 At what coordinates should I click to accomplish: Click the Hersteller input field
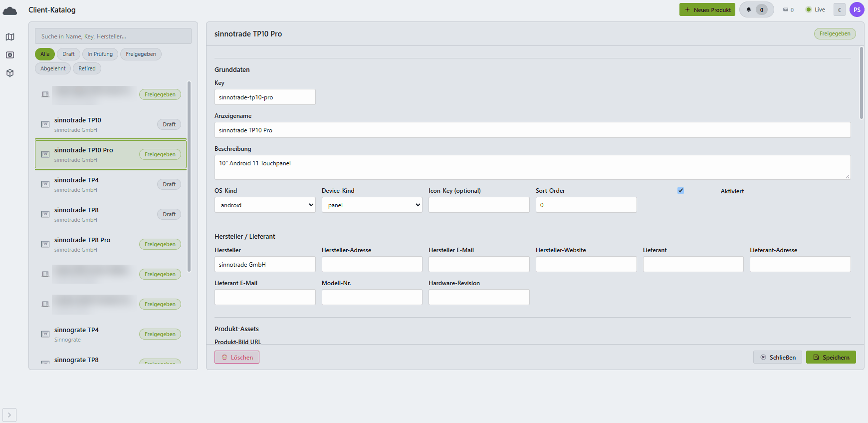click(265, 264)
